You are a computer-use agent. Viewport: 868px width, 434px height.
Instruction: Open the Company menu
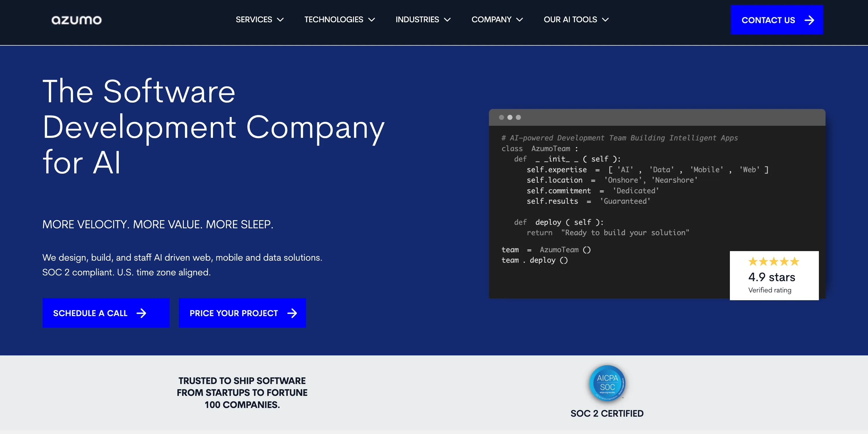pyautogui.click(x=497, y=20)
